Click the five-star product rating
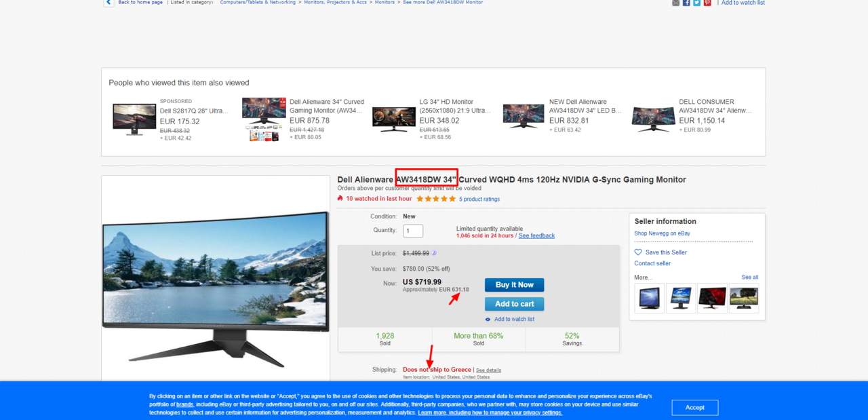 436,199
